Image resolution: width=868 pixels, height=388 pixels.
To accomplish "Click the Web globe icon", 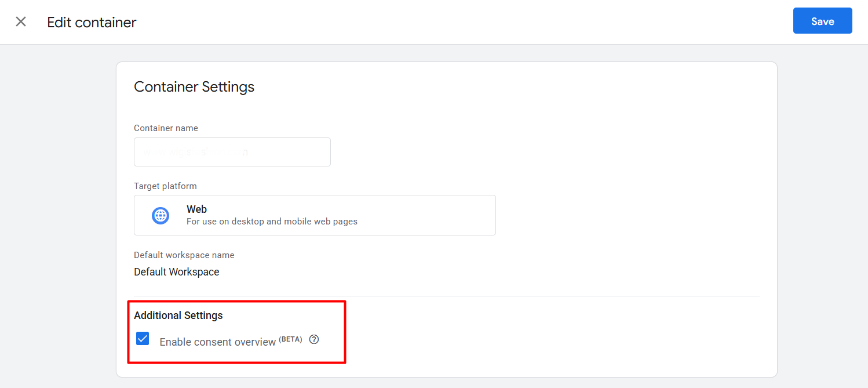I will click(160, 215).
